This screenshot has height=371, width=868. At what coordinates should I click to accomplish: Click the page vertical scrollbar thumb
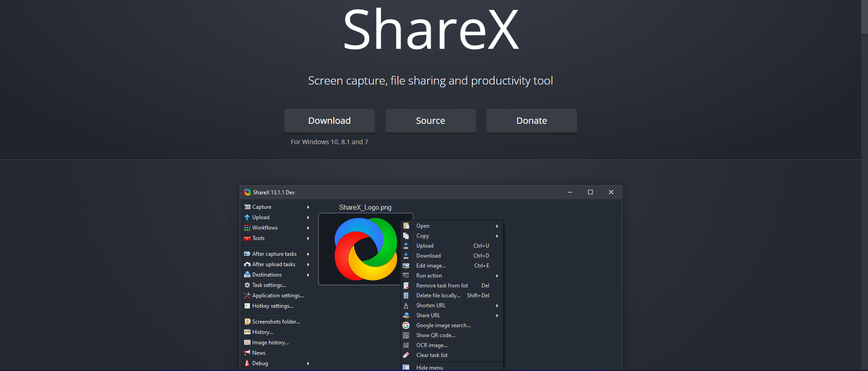pyautogui.click(x=864, y=17)
